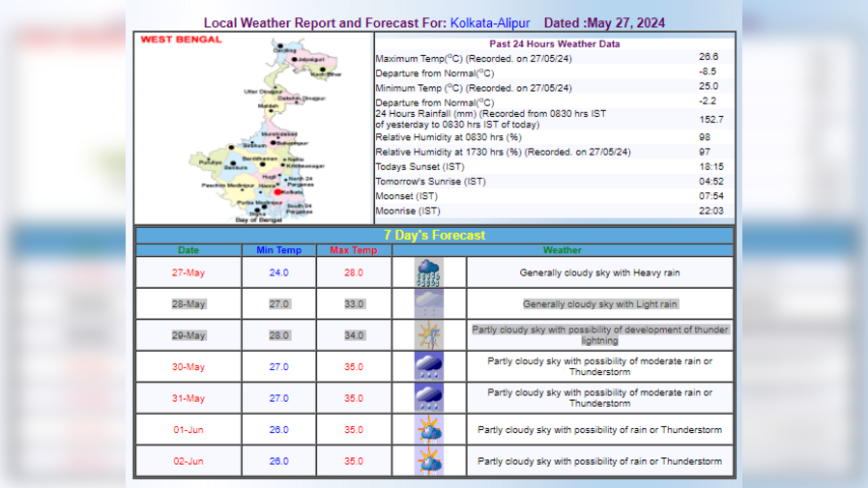868x488 pixels.
Task: Click the Min Temp column header
Action: click(278, 250)
